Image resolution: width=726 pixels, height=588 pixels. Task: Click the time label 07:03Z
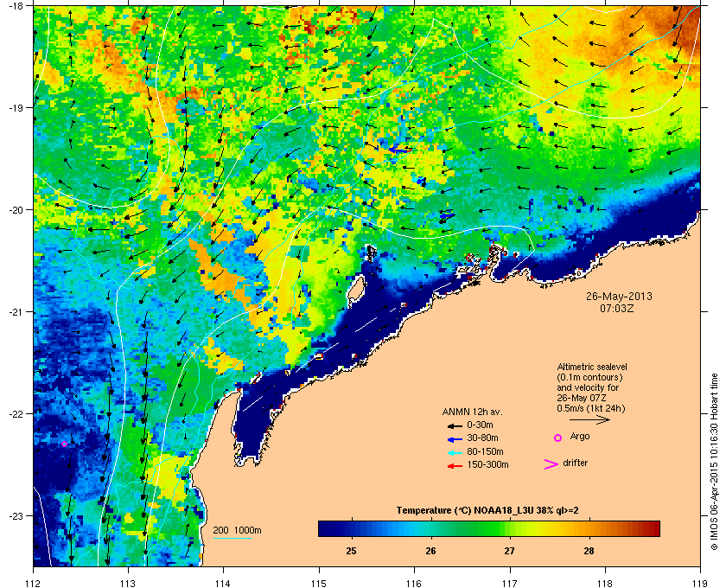[x=617, y=308]
